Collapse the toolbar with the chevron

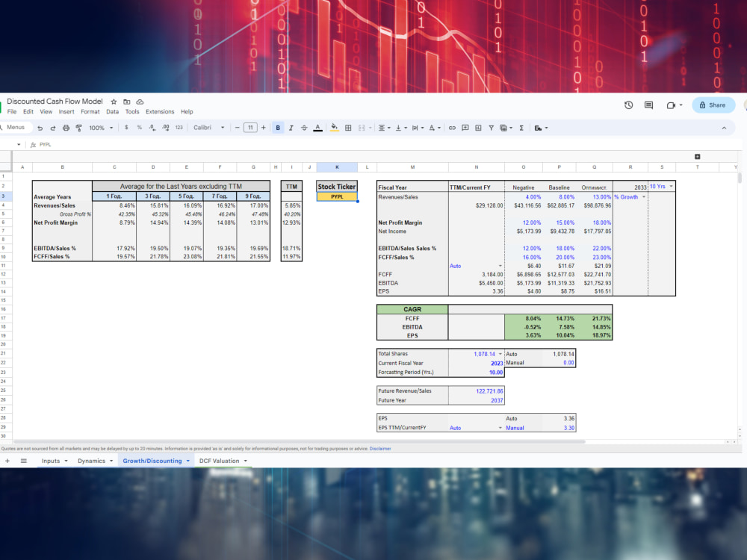click(724, 128)
